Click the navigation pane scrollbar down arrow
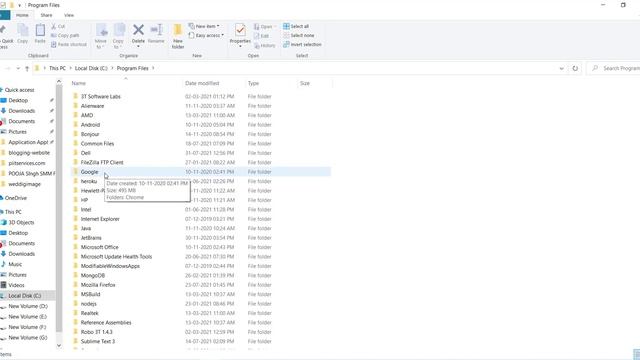640x360 pixels. point(59,346)
